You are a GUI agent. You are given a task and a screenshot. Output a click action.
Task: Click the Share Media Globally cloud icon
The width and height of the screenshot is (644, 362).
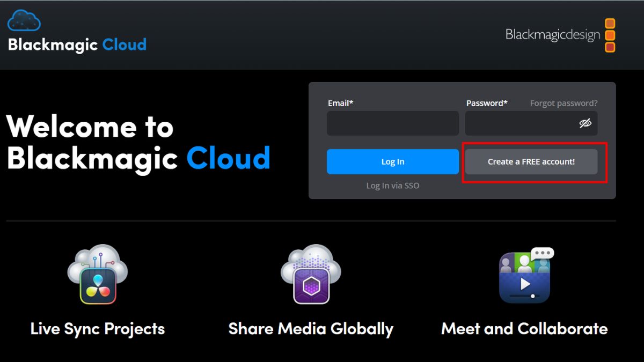pos(311,275)
